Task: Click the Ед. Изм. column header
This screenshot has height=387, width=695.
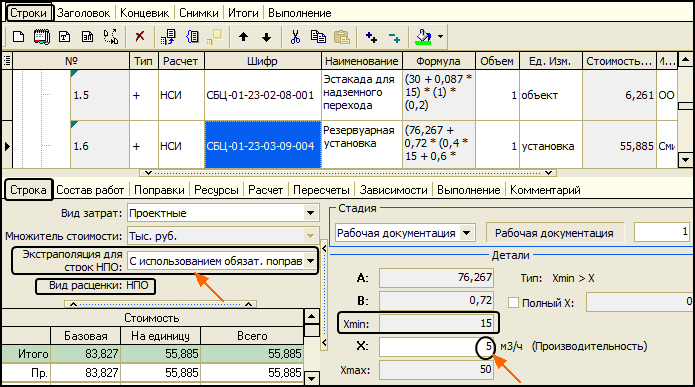Action: click(550, 61)
